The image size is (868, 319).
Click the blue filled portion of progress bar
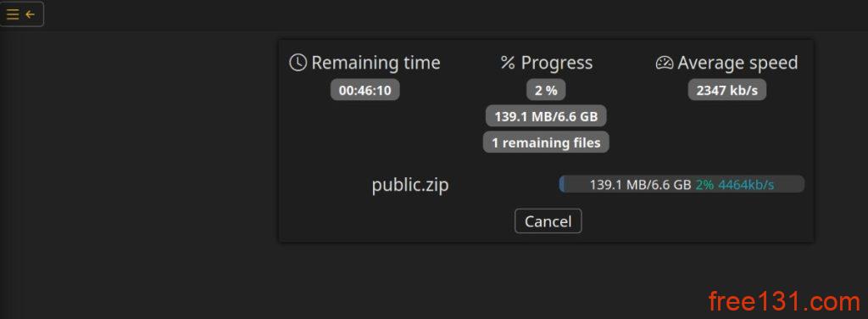pos(562,184)
